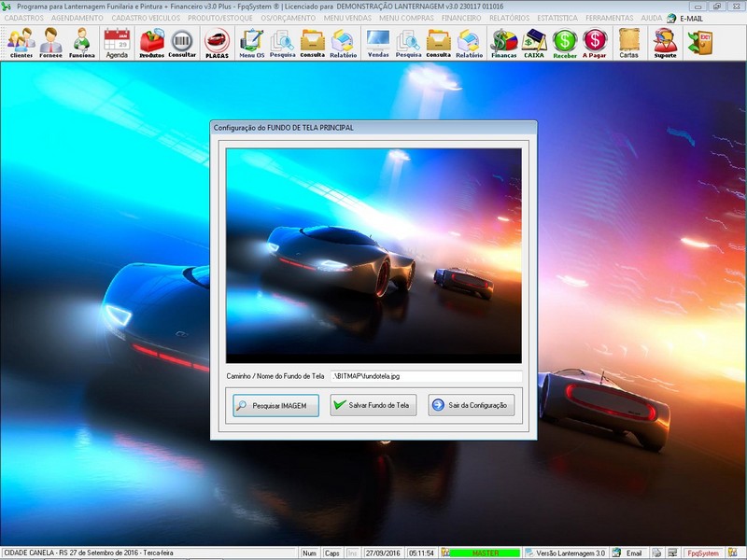Click the background path input field

click(x=425, y=376)
